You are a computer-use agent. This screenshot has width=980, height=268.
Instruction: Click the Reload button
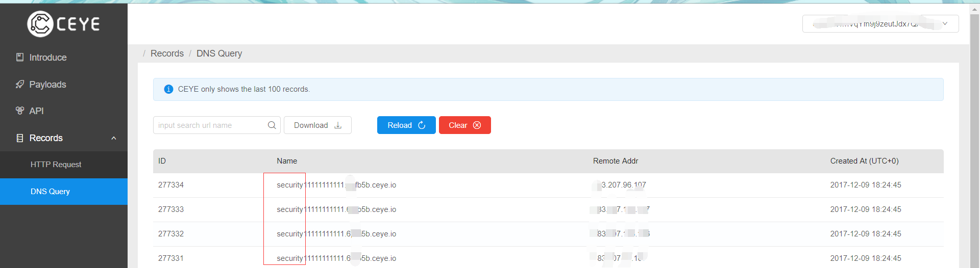406,125
